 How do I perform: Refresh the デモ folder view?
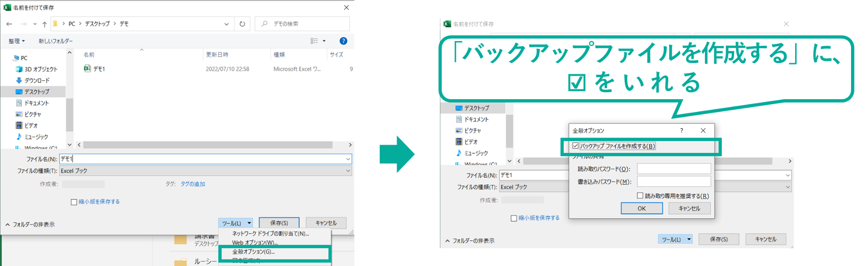[x=242, y=24]
